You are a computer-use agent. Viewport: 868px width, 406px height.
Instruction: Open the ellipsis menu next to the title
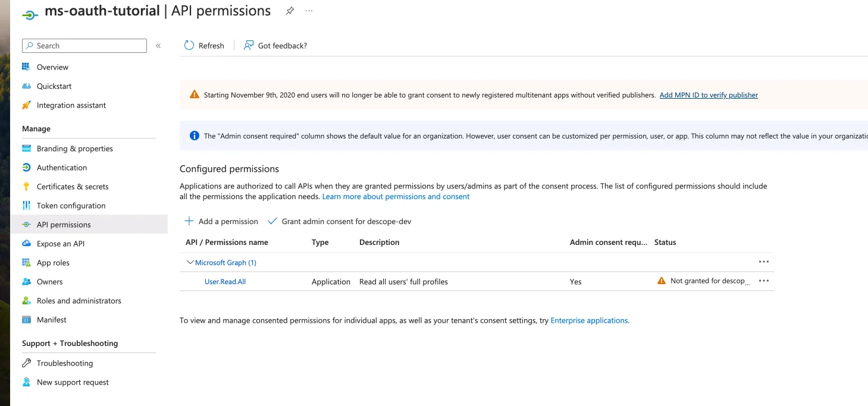(309, 11)
